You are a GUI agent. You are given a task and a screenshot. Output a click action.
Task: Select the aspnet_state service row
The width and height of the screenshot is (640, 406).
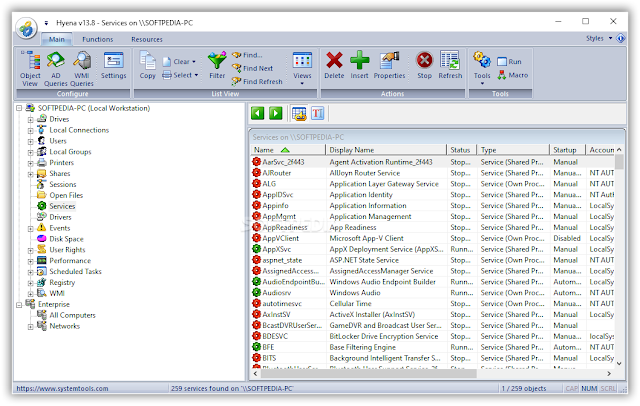pos(432,260)
